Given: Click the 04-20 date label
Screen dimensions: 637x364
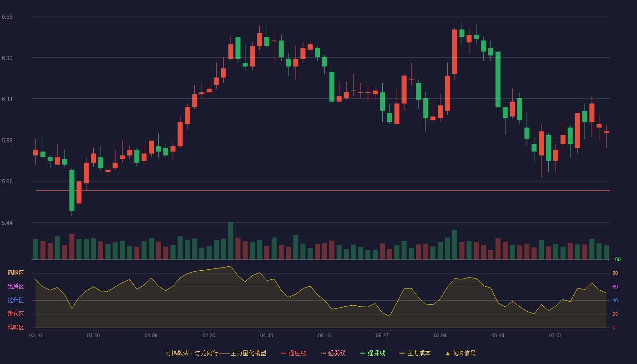Looking at the screenshot, I should [x=209, y=335].
